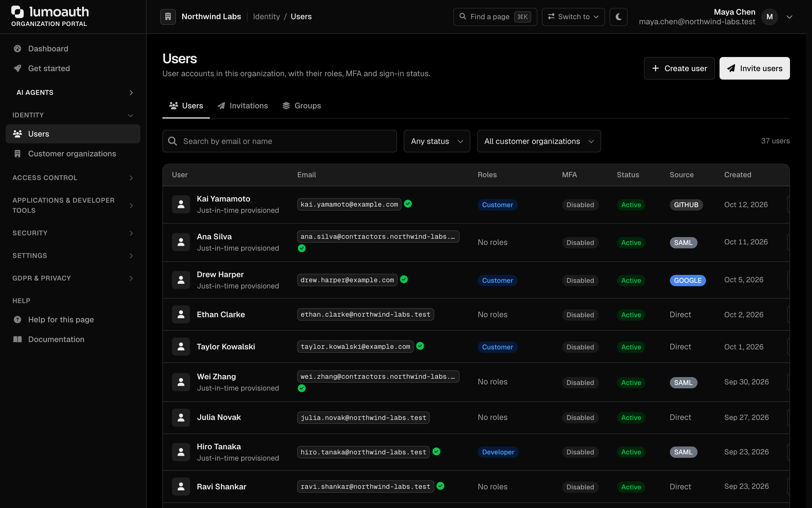The height and width of the screenshot is (508, 812).
Task: Click the 37 users count
Action: click(775, 141)
